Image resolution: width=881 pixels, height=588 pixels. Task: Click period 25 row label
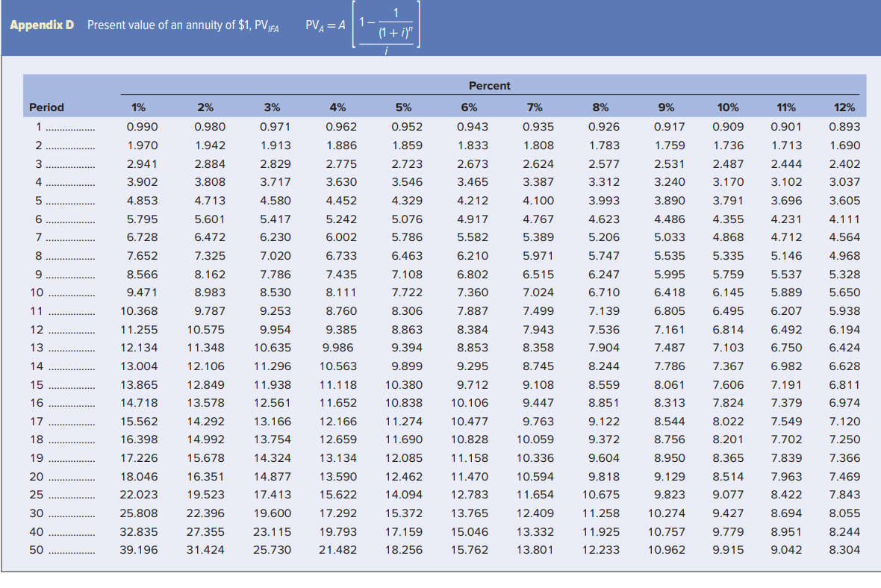click(x=37, y=495)
